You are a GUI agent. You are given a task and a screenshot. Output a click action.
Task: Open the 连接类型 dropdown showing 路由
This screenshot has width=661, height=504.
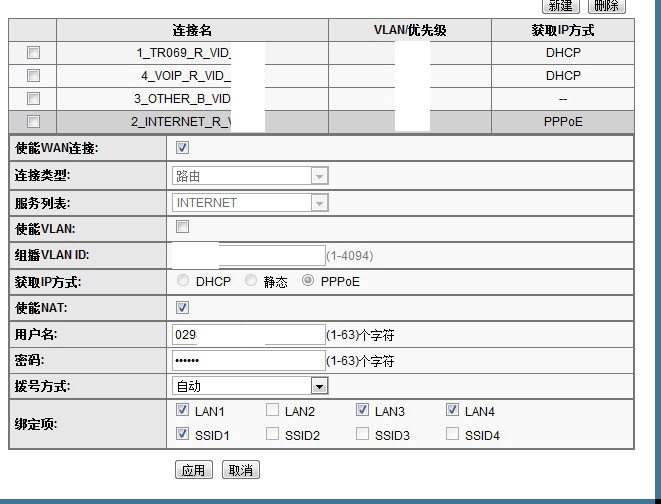pos(250,176)
